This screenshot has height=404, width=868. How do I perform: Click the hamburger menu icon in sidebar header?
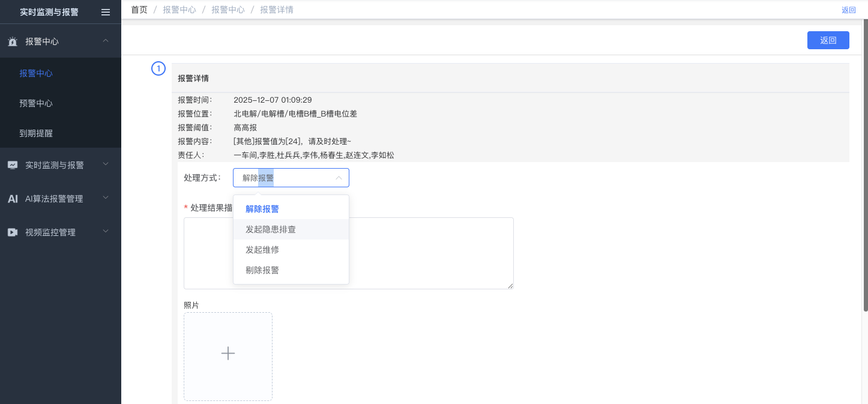pyautogui.click(x=106, y=12)
